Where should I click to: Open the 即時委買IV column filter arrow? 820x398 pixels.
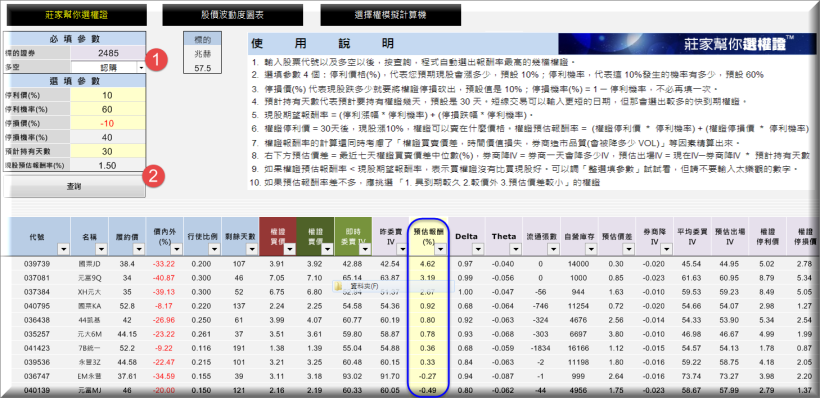point(365,250)
